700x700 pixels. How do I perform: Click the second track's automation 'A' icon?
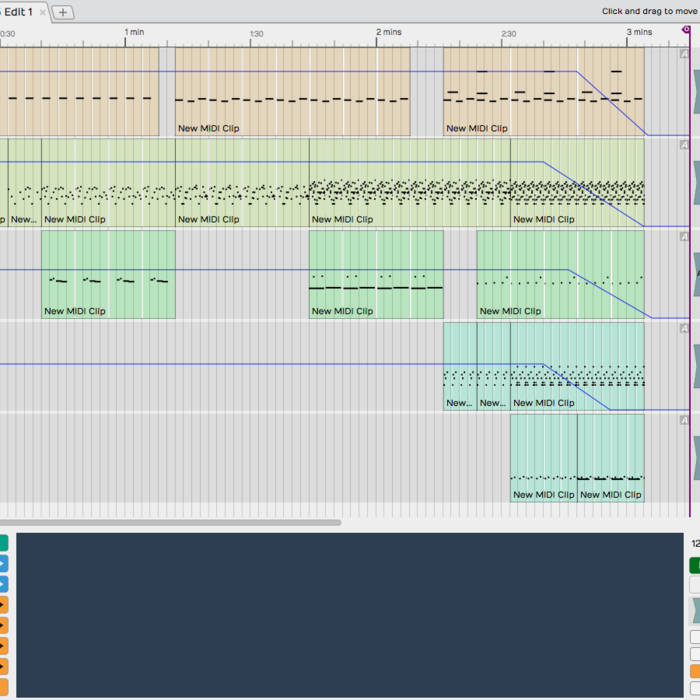[684, 145]
